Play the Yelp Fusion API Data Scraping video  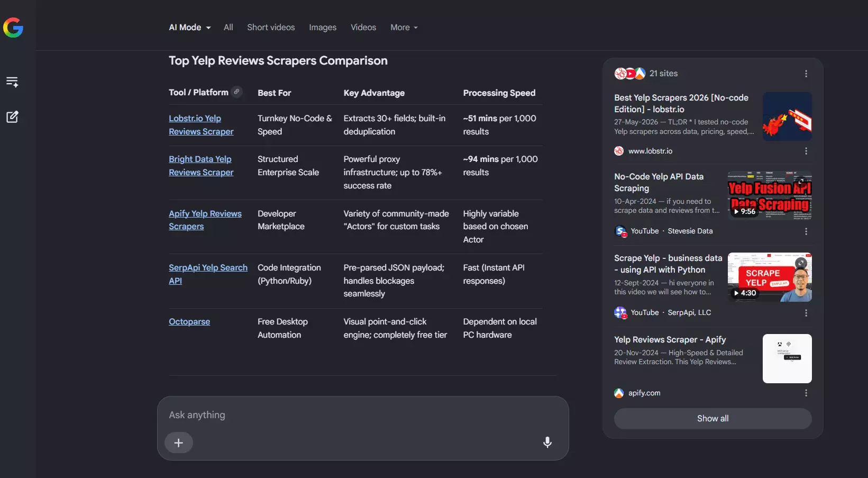[x=770, y=195]
